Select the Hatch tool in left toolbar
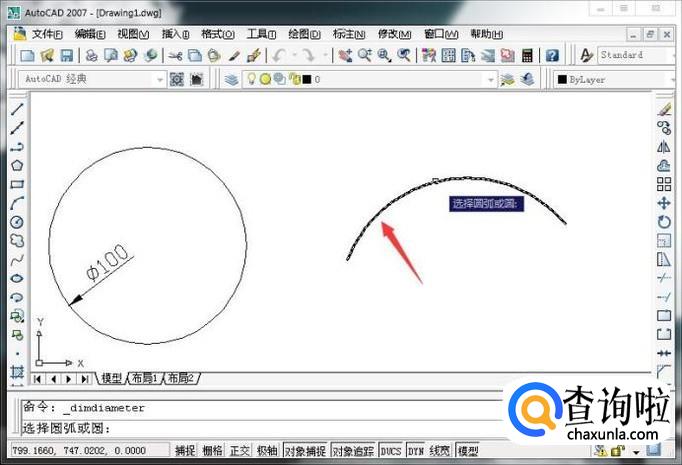Image resolution: width=682 pixels, height=465 pixels. point(17,371)
